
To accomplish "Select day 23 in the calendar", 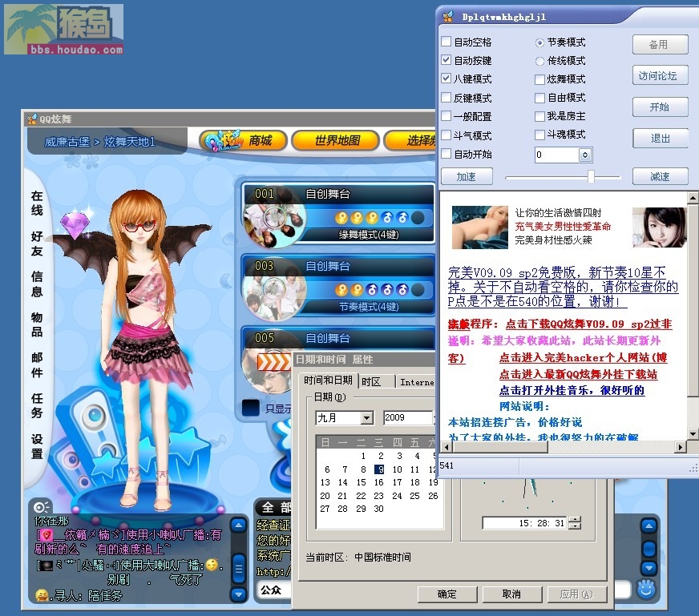I will click(378, 496).
